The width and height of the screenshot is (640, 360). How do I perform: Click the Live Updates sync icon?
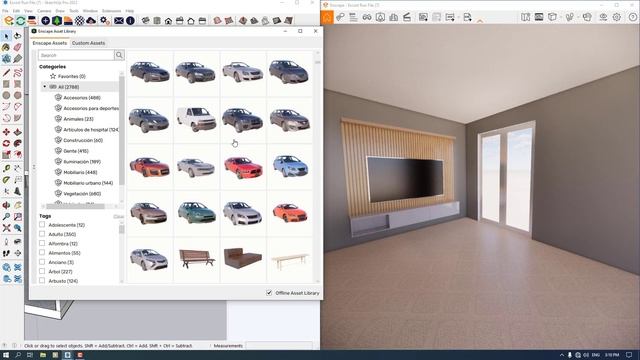click(x=20, y=20)
